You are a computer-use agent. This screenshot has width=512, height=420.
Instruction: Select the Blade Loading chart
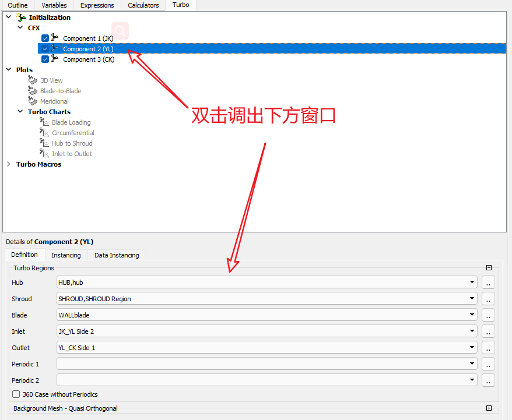pos(71,122)
